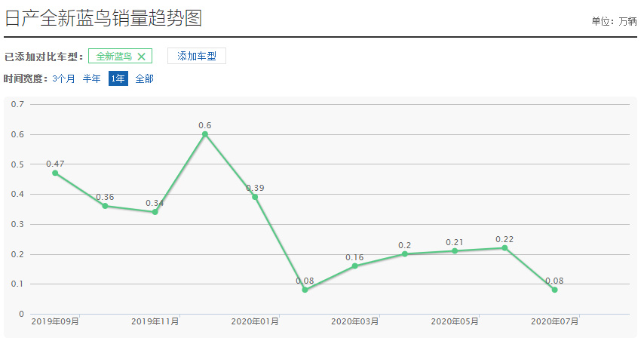Screen dimensions: 644x347
Task: Open the 添加车型 add-model button
Action: coord(197,57)
